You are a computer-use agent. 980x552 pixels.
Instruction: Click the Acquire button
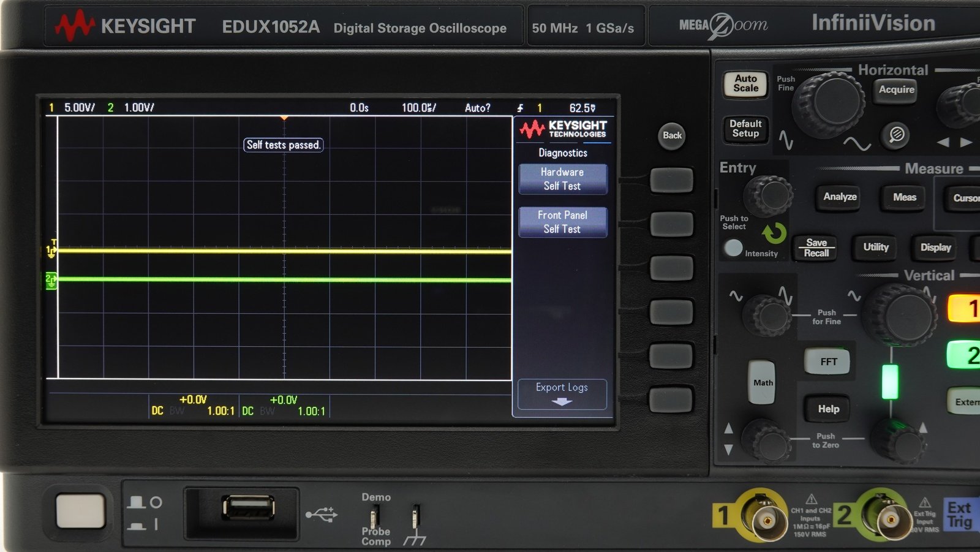pos(897,90)
